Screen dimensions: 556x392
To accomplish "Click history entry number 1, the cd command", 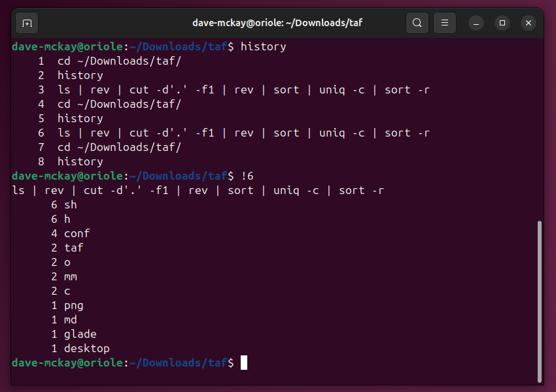I will tap(118, 61).
